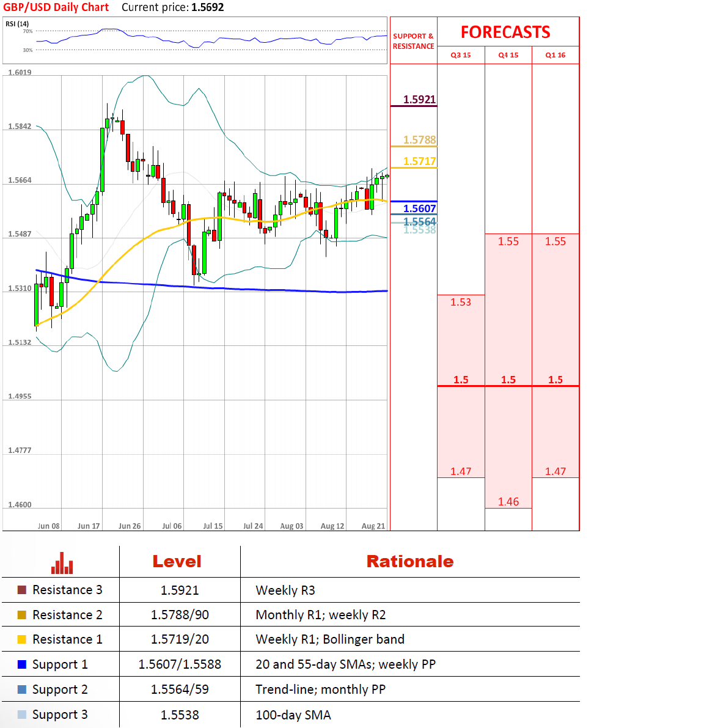Click the 1.5607 blue support level label
The width and height of the screenshot is (704, 728).
(419, 208)
